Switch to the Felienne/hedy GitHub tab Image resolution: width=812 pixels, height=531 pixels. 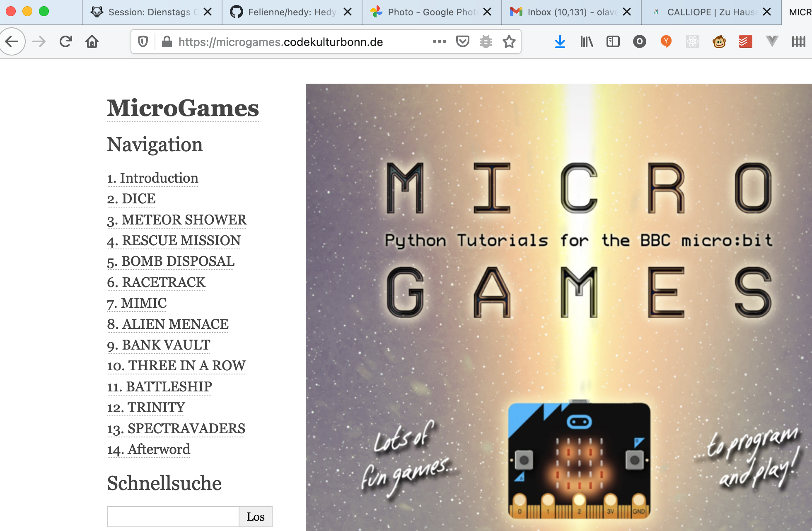(286, 12)
